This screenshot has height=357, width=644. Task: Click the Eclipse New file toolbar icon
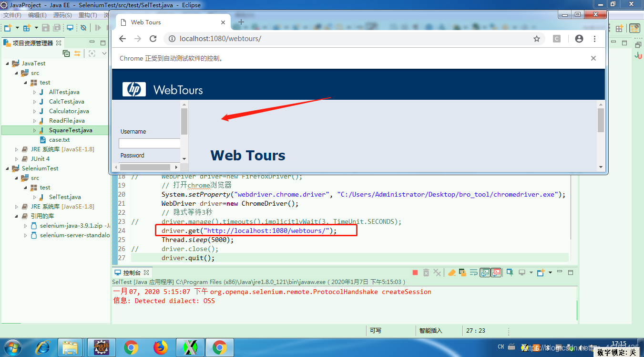(x=8, y=28)
